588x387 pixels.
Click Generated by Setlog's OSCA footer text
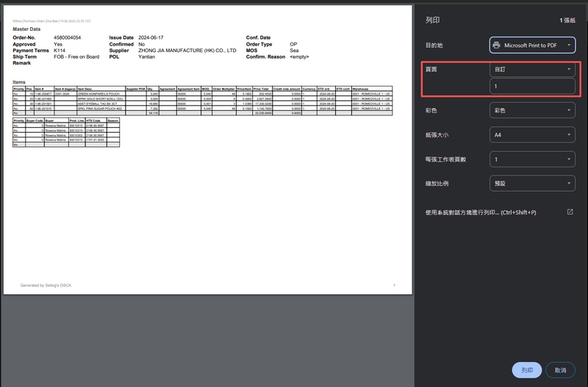tap(46, 285)
